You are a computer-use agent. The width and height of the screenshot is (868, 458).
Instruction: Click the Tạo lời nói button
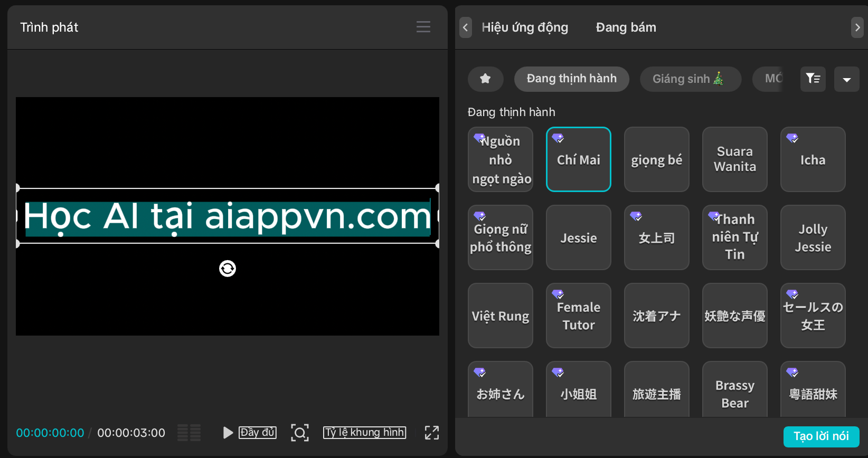pyautogui.click(x=820, y=436)
